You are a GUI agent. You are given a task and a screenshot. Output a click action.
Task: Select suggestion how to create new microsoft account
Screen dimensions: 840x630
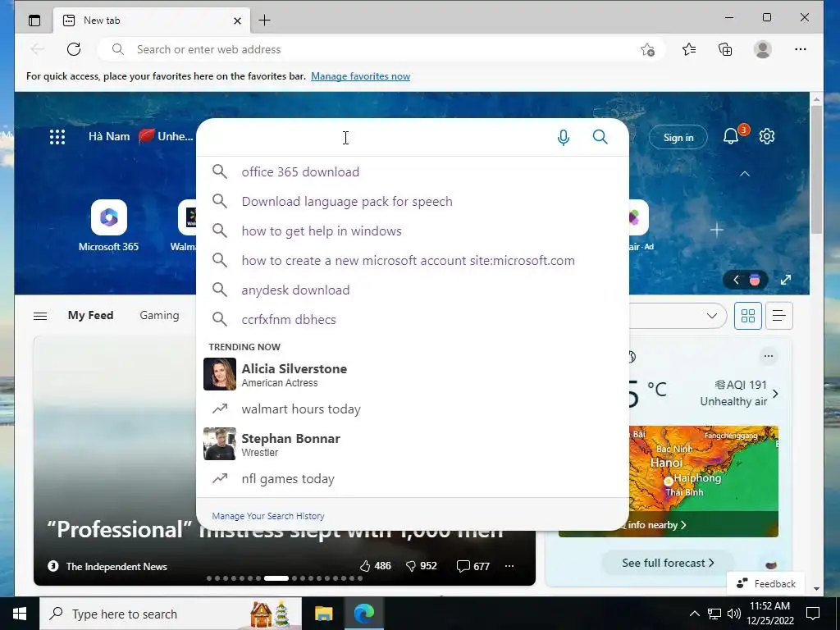coord(412,260)
